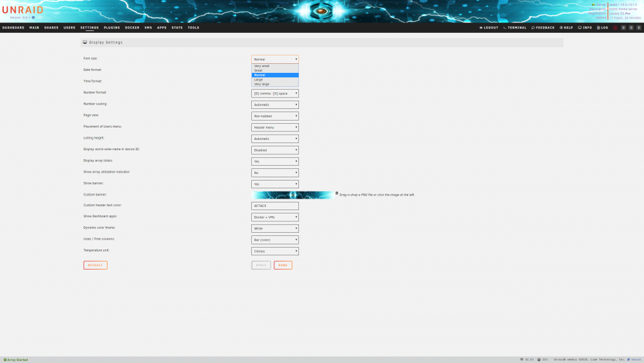Click the red alert notification icon
The width and height of the screenshot is (644, 363).
(x=615, y=28)
